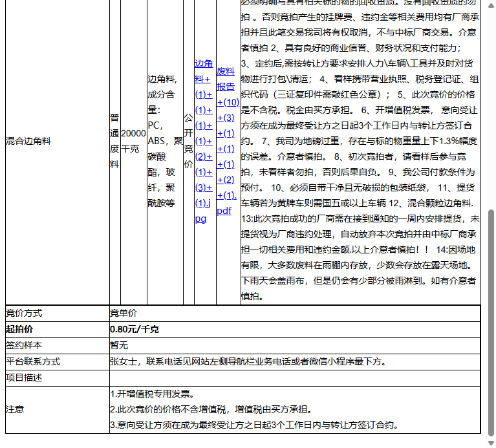Click note line 3 about 3个工作日内签订合约
The image size is (496, 448).
pos(254,425)
